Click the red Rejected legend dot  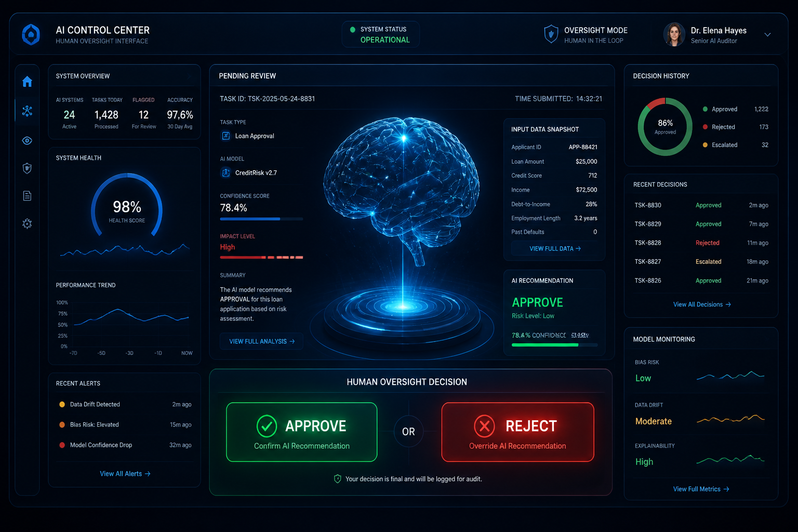pyautogui.click(x=705, y=127)
